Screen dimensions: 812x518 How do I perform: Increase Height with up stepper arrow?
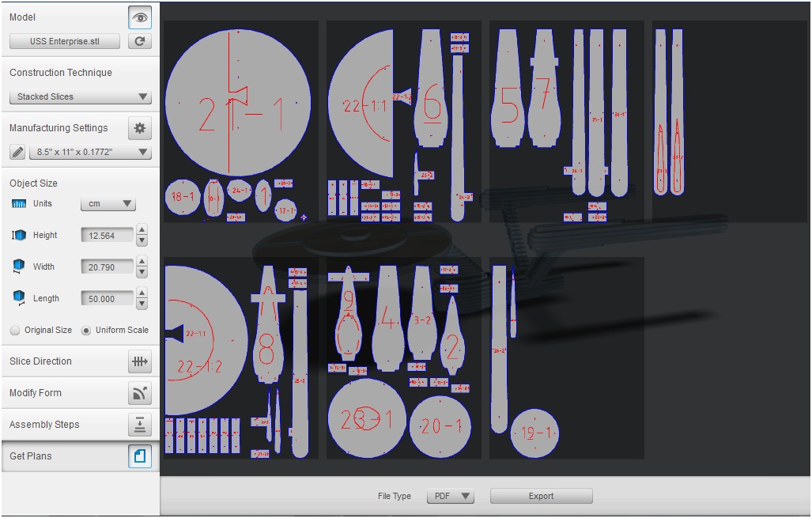coord(142,229)
